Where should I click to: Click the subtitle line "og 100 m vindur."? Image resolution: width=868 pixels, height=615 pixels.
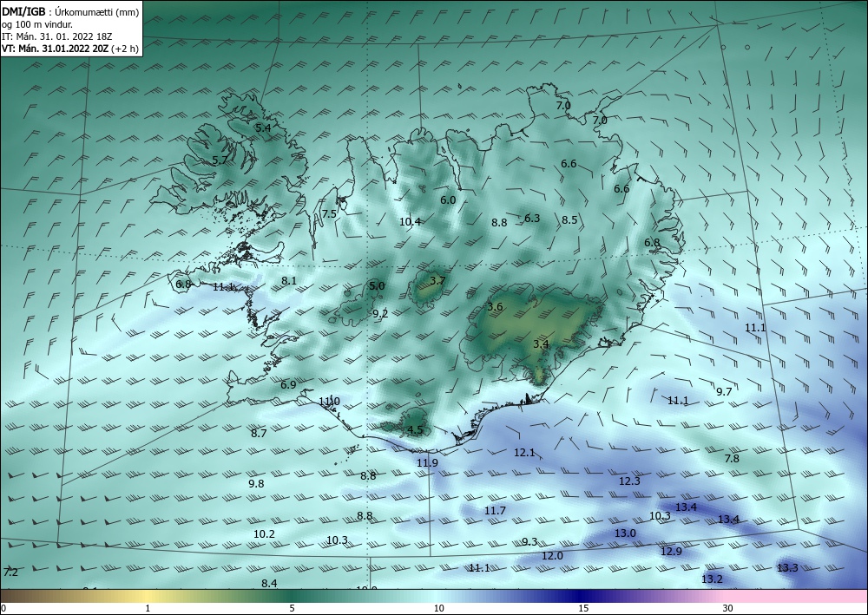coord(37,24)
